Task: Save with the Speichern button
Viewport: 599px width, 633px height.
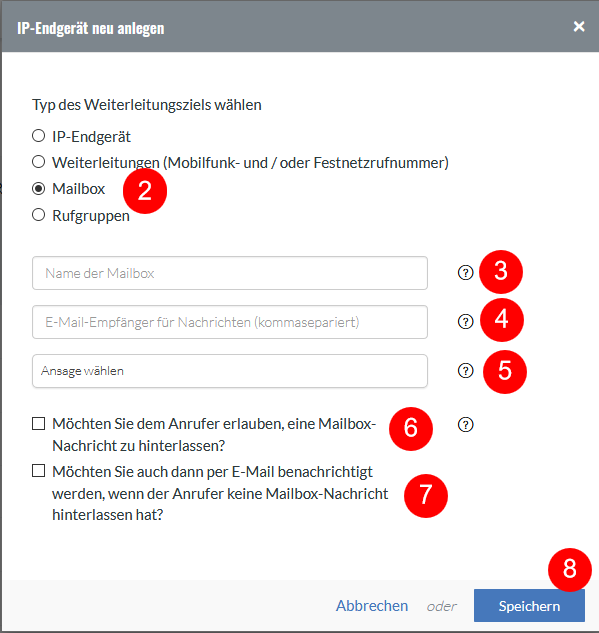Action: pyautogui.click(x=529, y=606)
